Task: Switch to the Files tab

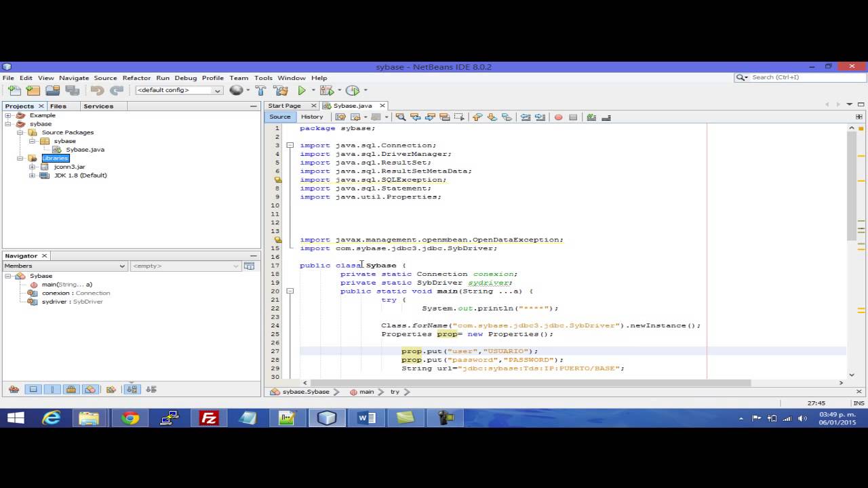Action: [x=58, y=106]
